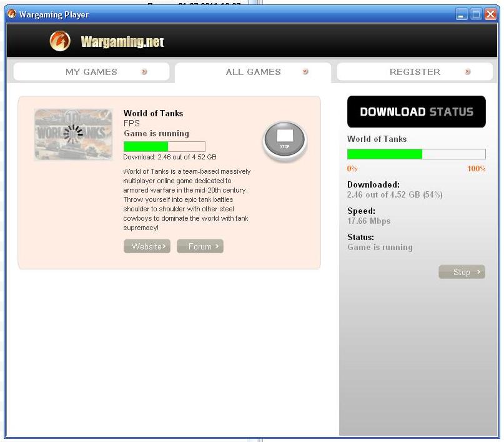
Task: Click the arrow icon on REGISTER
Action: pyautogui.click(x=468, y=71)
